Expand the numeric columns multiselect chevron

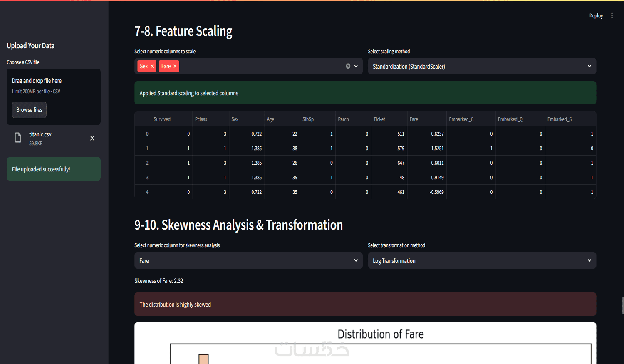tap(356, 66)
